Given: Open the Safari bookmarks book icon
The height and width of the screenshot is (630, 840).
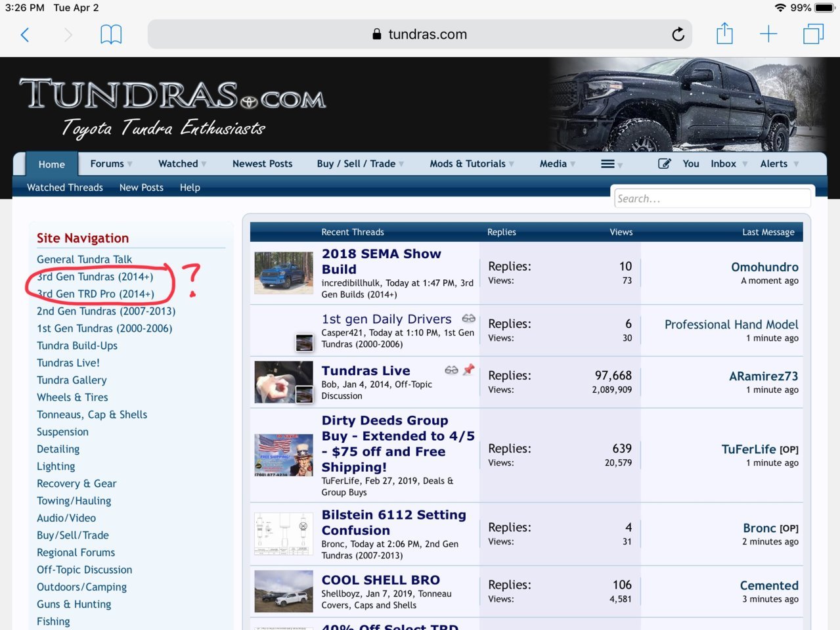Looking at the screenshot, I should [111, 35].
